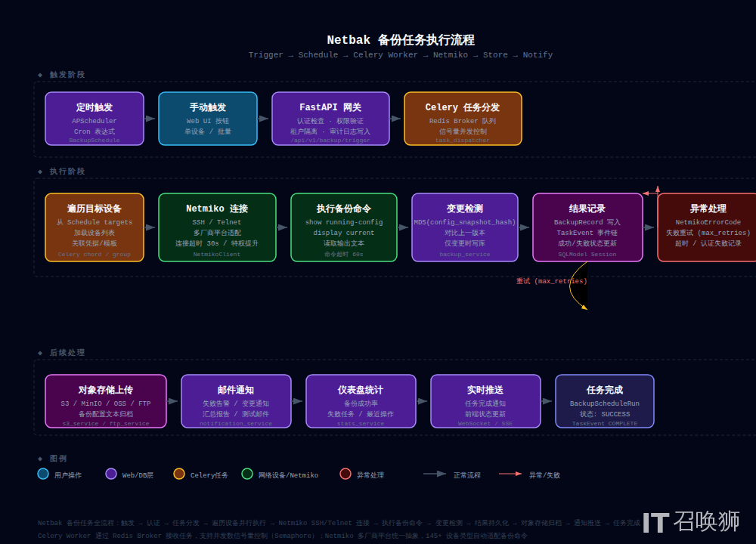
Task: Click the red 重试 (max_retries) label
Action: click(x=552, y=281)
